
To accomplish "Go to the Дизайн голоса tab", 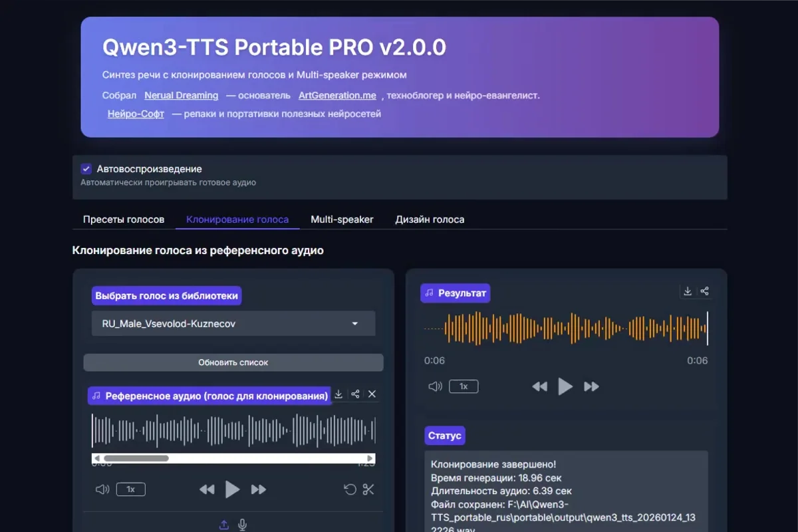I will 430,219.
